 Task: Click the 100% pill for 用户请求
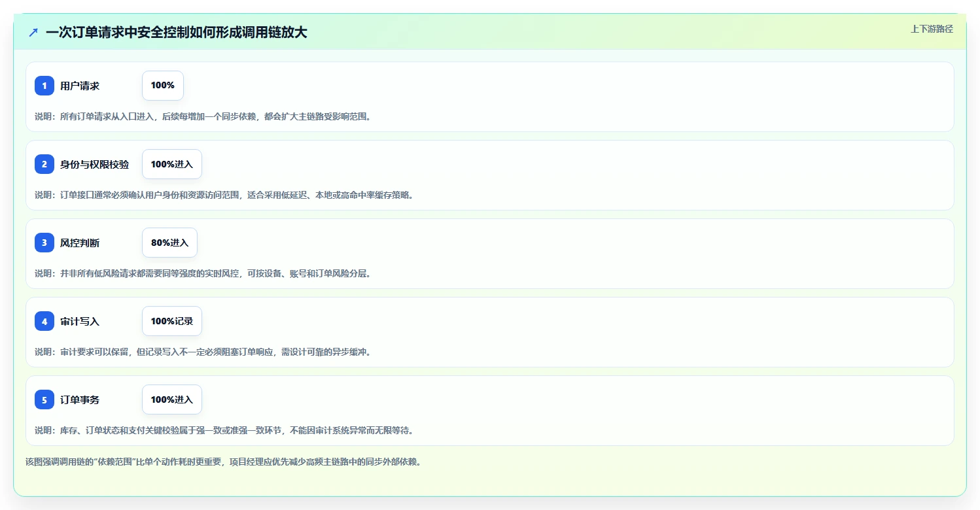163,86
